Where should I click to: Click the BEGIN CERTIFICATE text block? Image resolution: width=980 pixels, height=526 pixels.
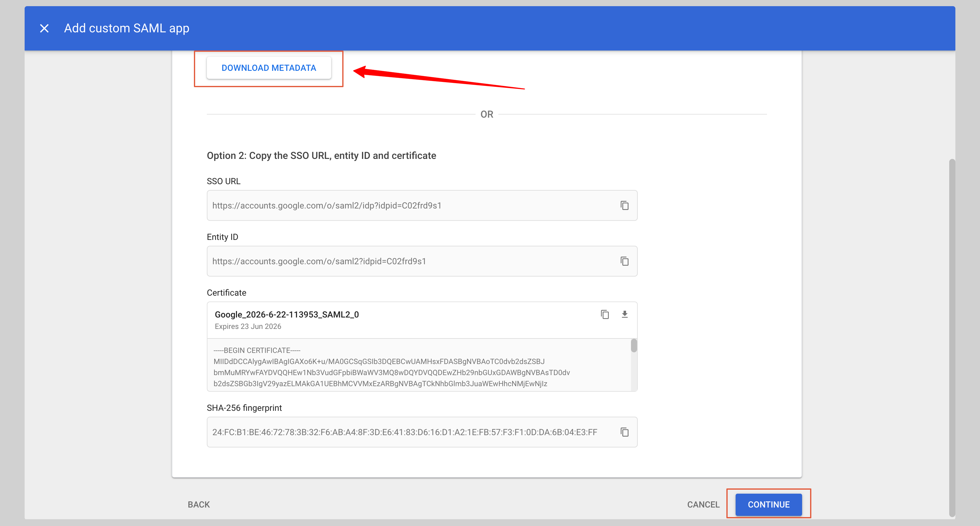(256, 350)
